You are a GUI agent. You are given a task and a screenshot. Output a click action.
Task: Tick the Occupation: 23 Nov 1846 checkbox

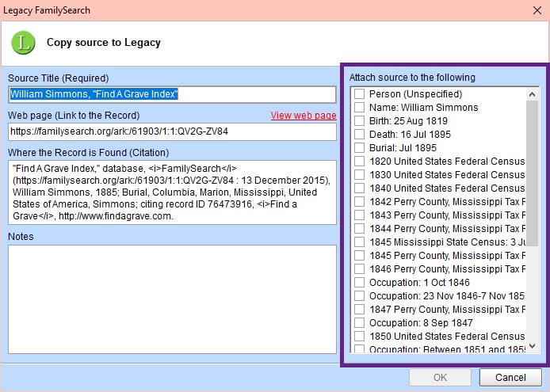[x=359, y=296]
